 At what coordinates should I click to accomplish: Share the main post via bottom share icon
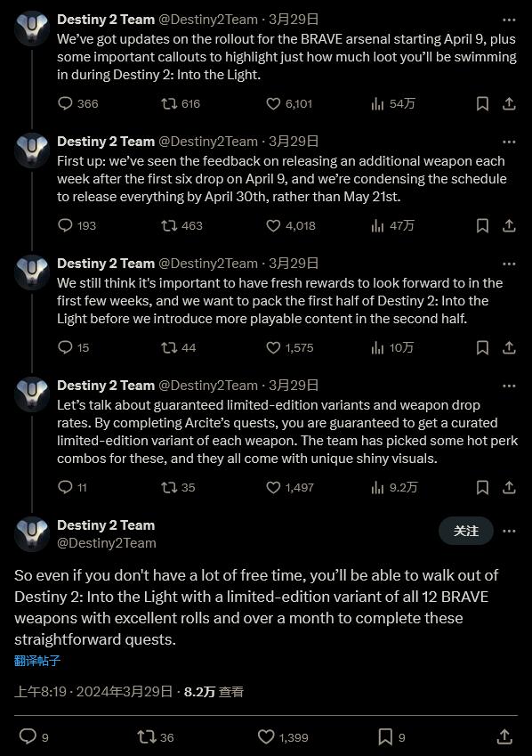click(x=504, y=736)
